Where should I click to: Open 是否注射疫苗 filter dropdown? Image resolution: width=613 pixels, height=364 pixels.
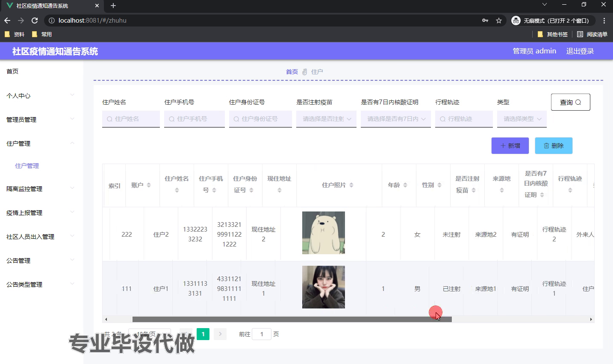(326, 119)
